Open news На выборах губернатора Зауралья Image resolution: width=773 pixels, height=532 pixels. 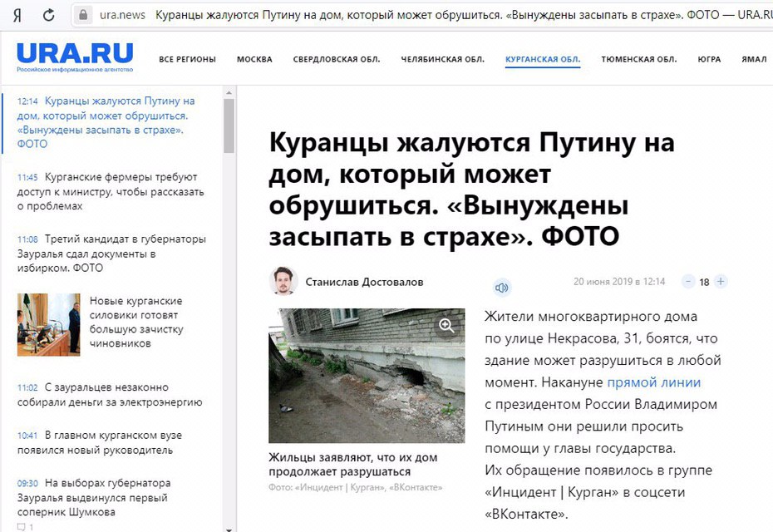[x=94, y=497]
